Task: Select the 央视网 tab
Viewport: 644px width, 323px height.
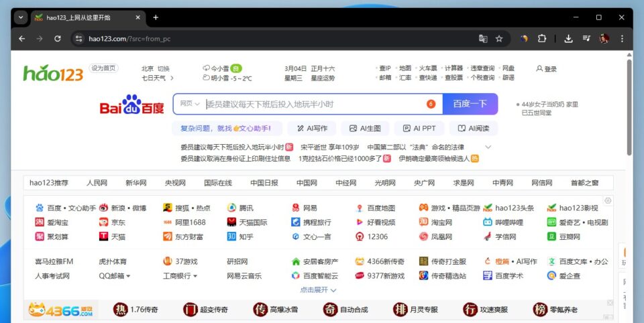Action: 175,183
